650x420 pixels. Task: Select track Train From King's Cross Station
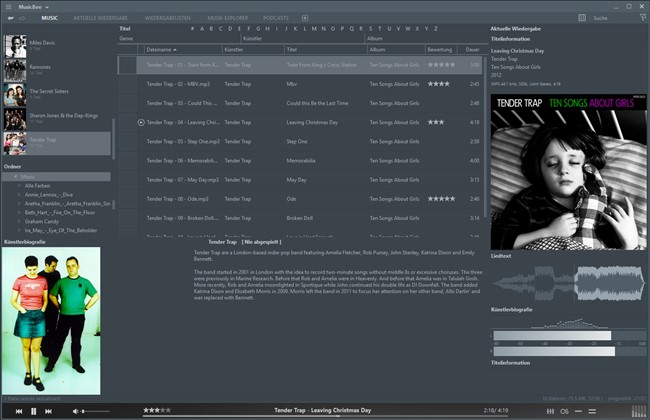pos(300,65)
